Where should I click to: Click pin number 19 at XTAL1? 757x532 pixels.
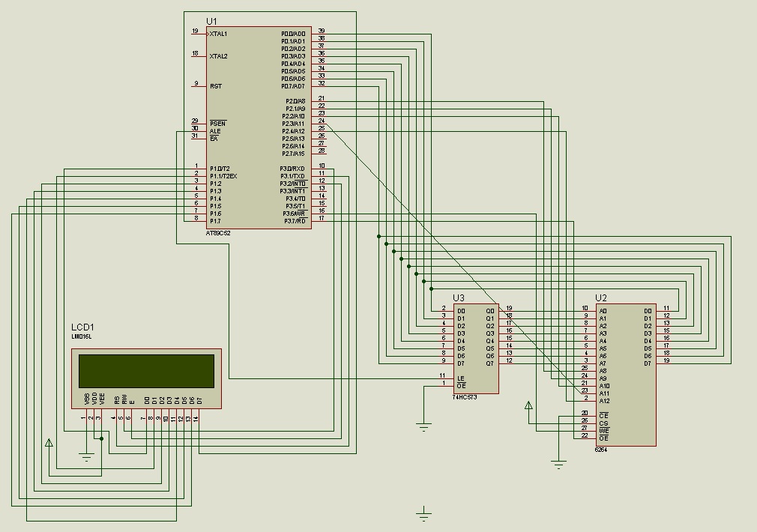195,31
